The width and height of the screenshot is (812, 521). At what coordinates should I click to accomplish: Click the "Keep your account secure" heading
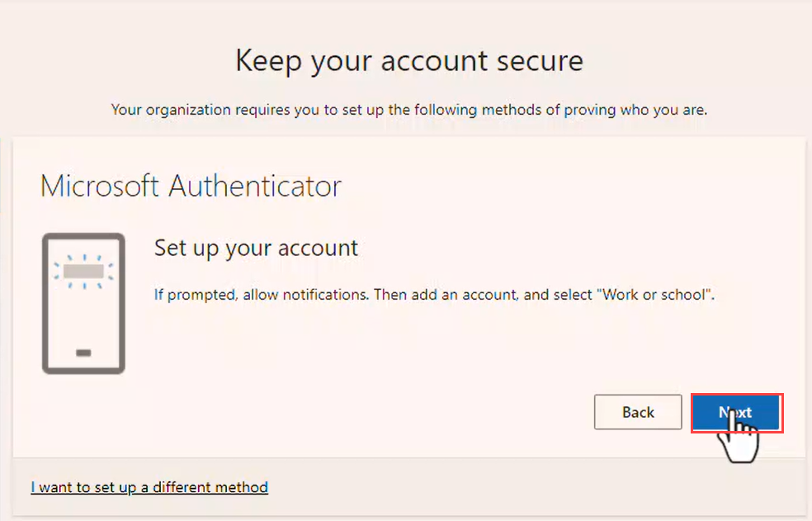[x=409, y=61]
